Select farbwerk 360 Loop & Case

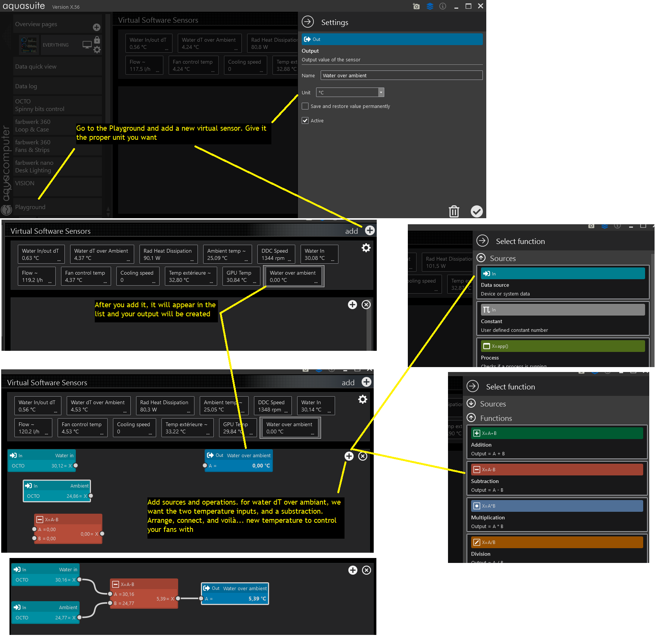point(58,126)
